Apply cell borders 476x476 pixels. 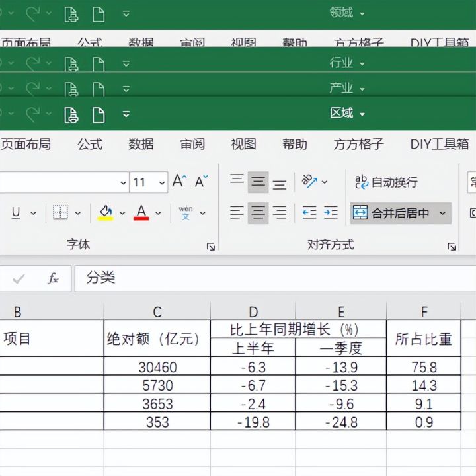[60, 212]
